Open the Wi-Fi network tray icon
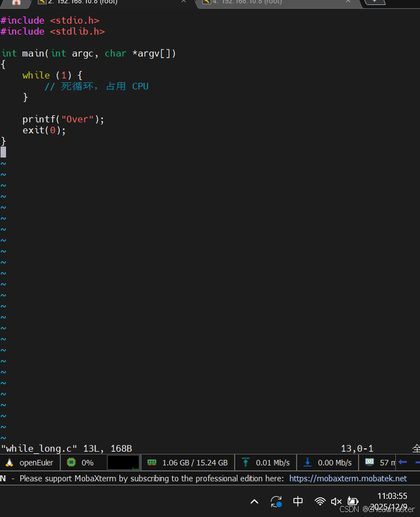 point(320,502)
